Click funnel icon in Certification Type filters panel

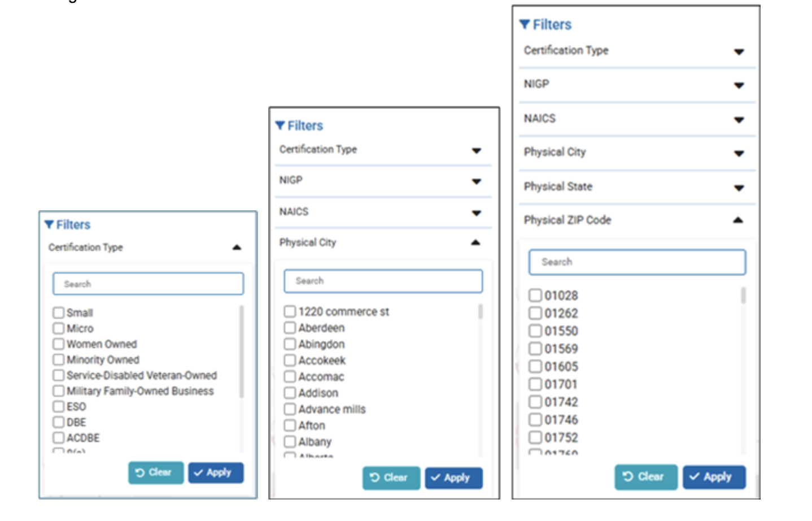[x=49, y=225]
